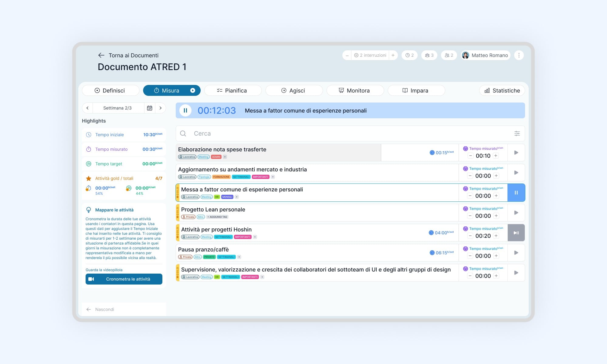Decrease measured time for Aggiornamento su andamenti
The height and width of the screenshot is (364, 607).
click(470, 176)
